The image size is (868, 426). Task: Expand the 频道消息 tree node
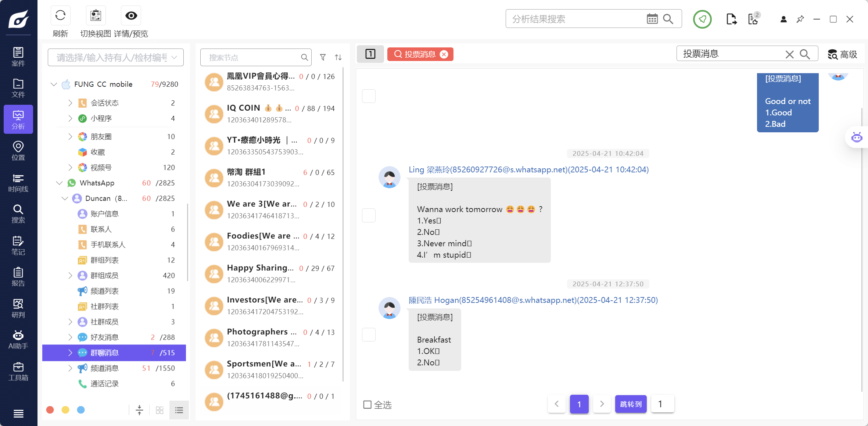coord(70,368)
